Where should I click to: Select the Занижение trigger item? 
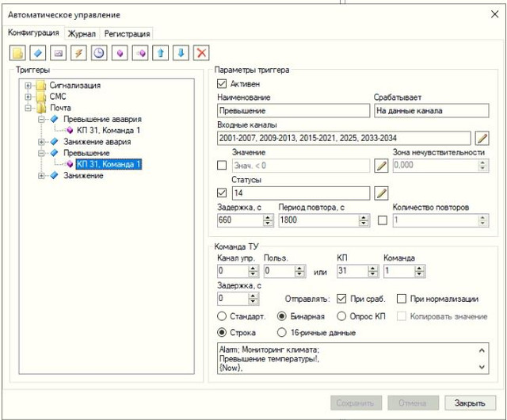click(83, 175)
